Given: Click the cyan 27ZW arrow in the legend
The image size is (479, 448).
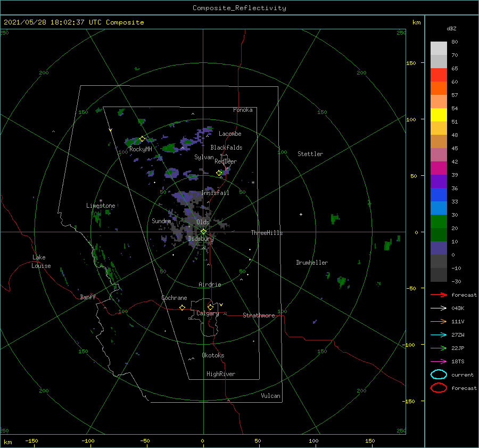Looking at the screenshot, I should click(x=439, y=335).
